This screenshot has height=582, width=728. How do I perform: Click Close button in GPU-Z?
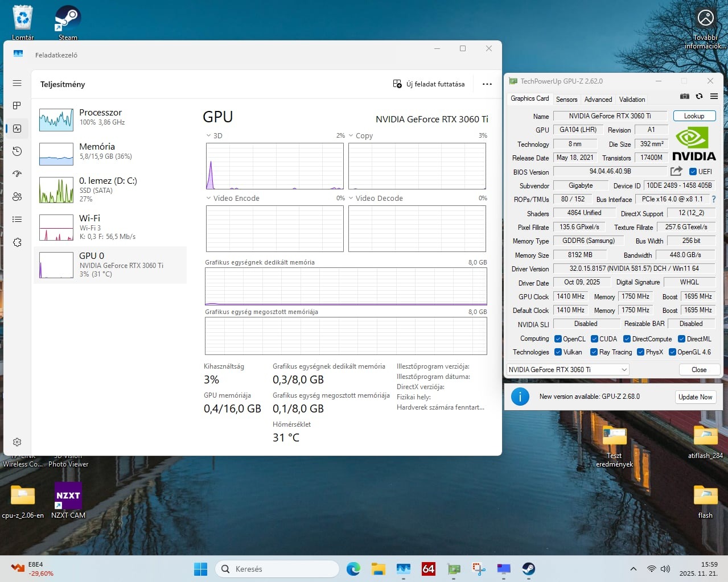pos(699,369)
